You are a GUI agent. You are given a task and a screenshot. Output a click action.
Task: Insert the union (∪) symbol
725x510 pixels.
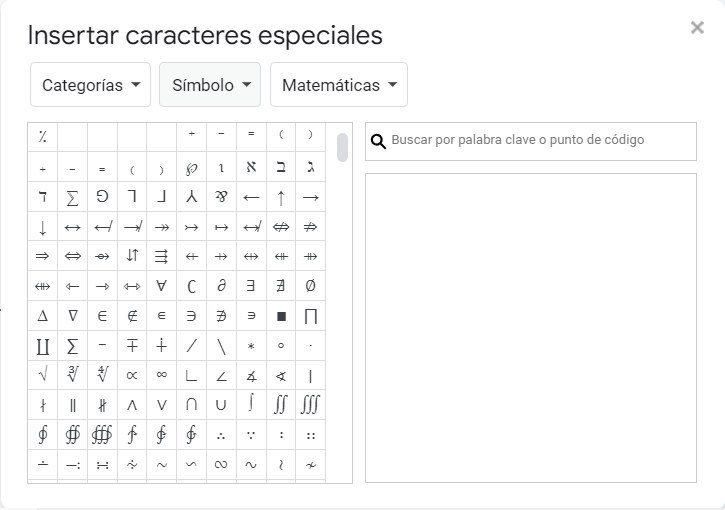click(x=221, y=405)
